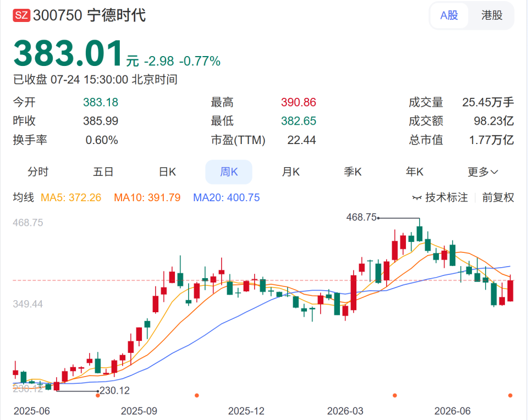Expand the 更多 period dropdown
The height and width of the screenshot is (420, 528).
pos(482,172)
